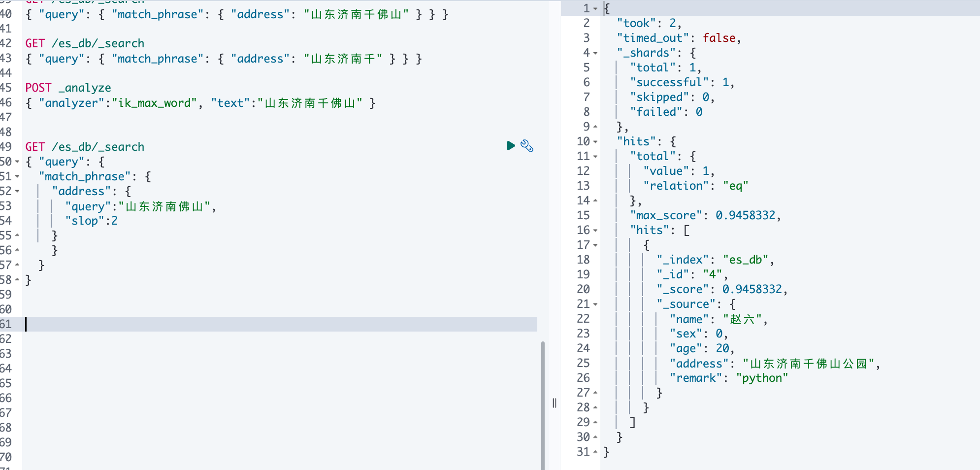Click fold-end marker at response line 31
Image resolution: width=980 pixels, height=470 pixels.
(x=595, y=452)
